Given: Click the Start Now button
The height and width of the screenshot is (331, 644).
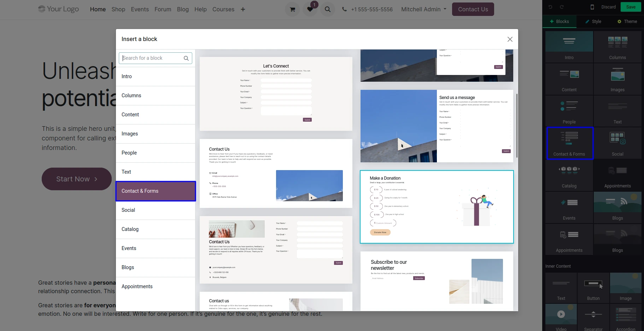Looking at the screenshot, I should [77, 179].
